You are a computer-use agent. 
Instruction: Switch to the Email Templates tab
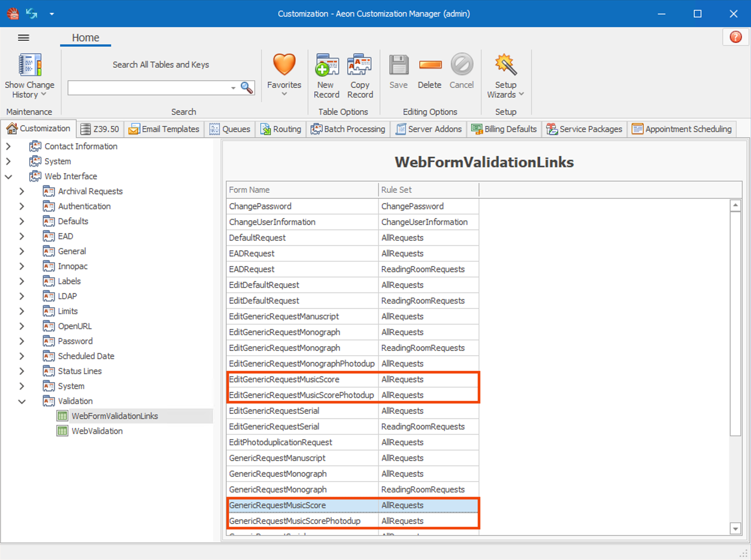point(164,129)
